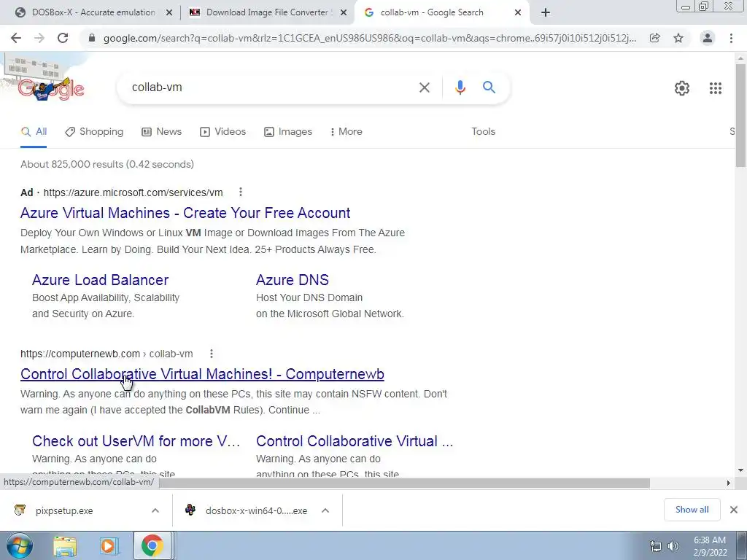Screen dimensions: 747x560
Task: Share this page via share icon
Action: point(654,38)
